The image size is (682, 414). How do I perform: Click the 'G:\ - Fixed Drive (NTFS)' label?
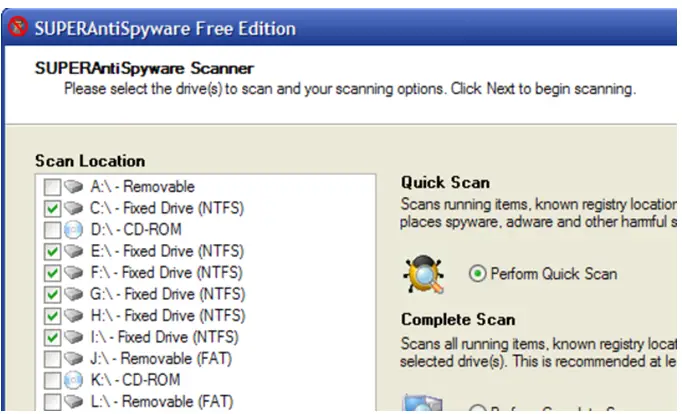click(x=167, y=294)
